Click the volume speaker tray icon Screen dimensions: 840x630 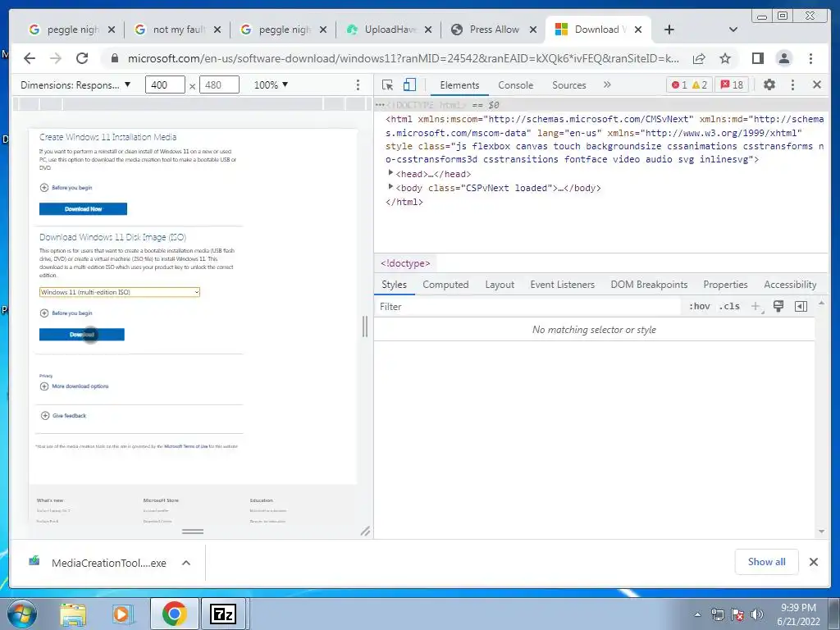coord(756,614)
